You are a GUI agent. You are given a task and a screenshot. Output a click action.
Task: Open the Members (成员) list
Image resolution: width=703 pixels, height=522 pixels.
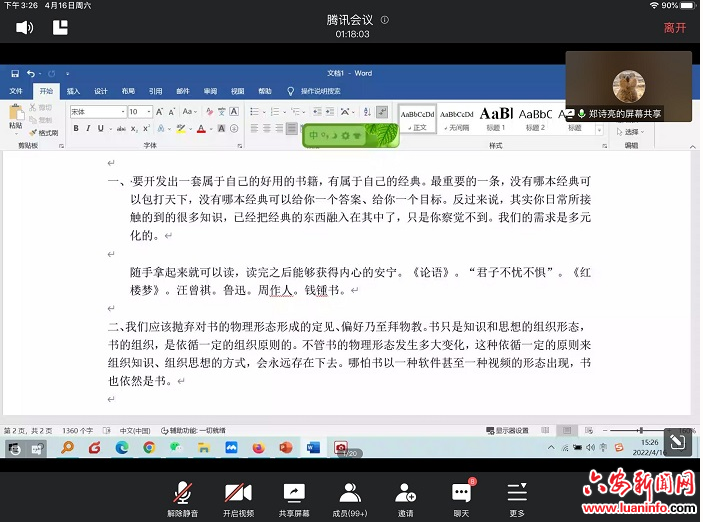[x=349, y=497]
